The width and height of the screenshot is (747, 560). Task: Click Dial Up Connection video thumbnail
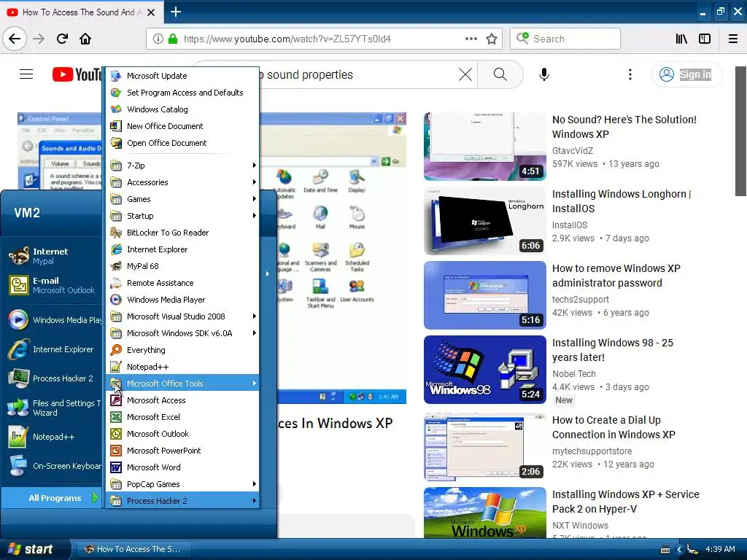click(485, 447)
